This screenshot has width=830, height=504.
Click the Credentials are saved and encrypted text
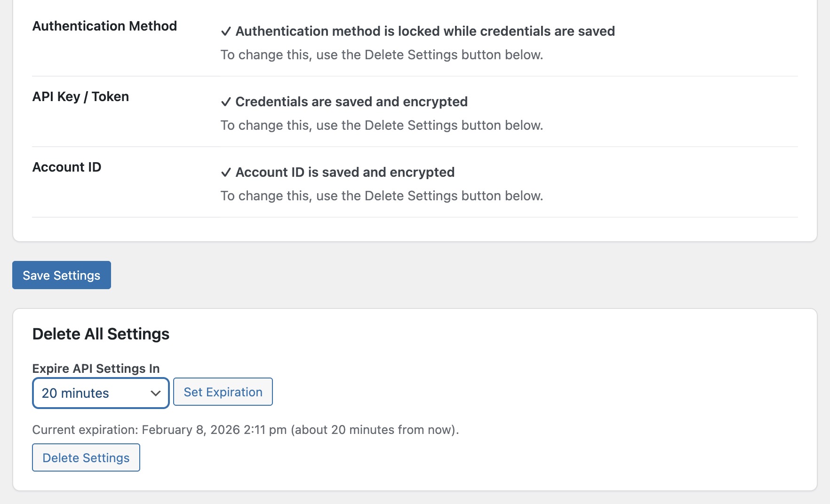tap(351, 102)
